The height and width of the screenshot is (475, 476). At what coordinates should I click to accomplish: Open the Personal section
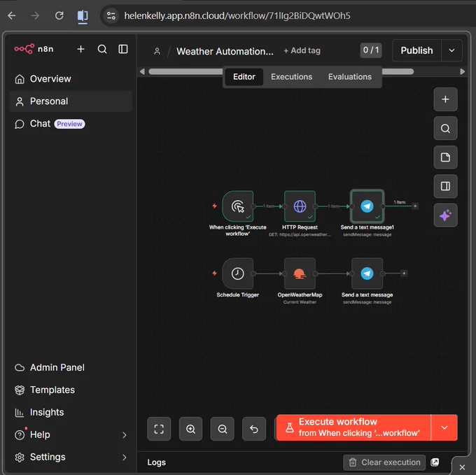click(x=71, y=101)
